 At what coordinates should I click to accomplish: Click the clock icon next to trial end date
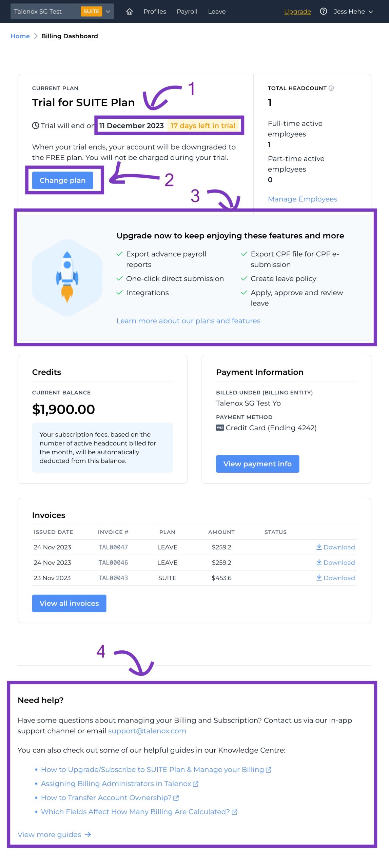pos(36,125)
